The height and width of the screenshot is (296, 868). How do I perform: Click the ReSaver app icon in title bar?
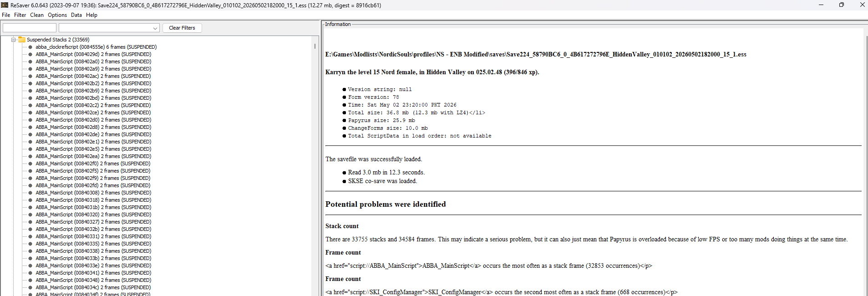5,5
